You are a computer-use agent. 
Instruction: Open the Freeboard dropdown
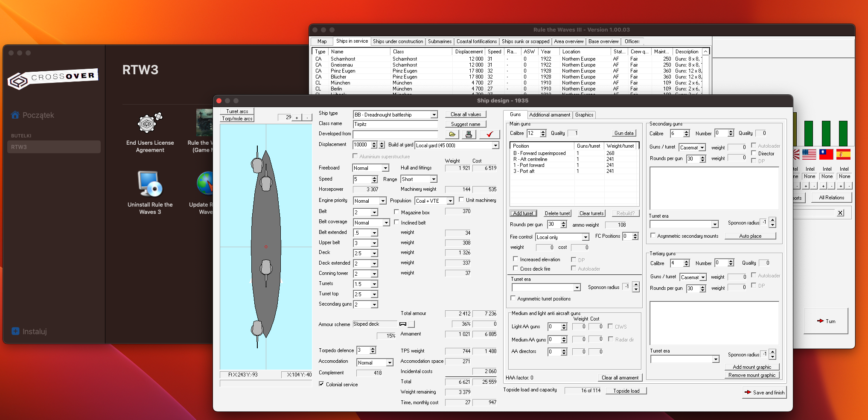385,168
